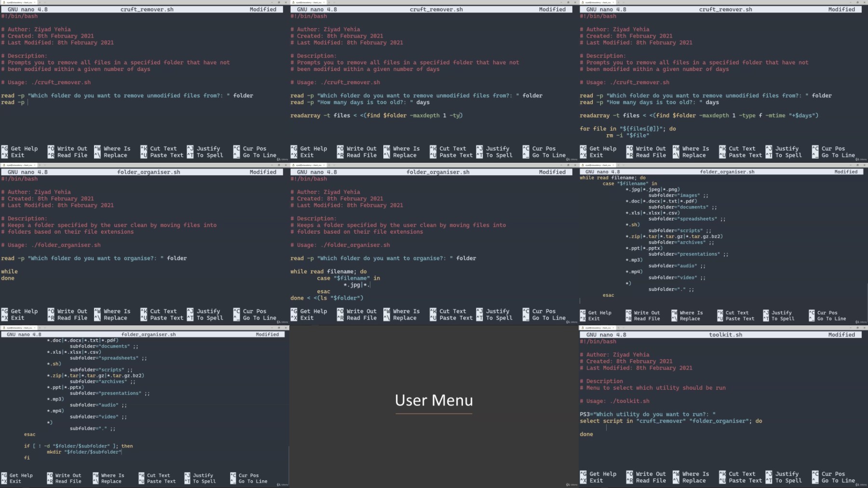Click the "User Menu" slide heading
The image size is (868, 488).
coord(434,400)
